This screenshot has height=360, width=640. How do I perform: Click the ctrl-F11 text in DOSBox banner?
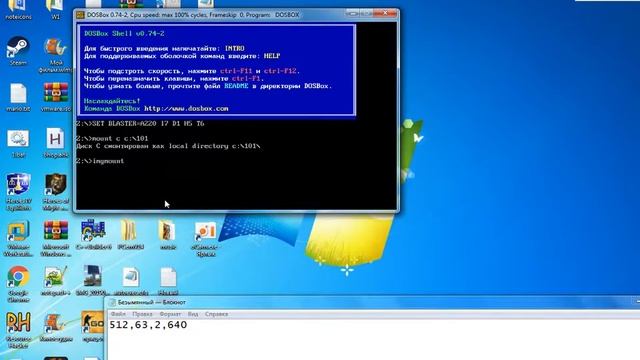236,71
